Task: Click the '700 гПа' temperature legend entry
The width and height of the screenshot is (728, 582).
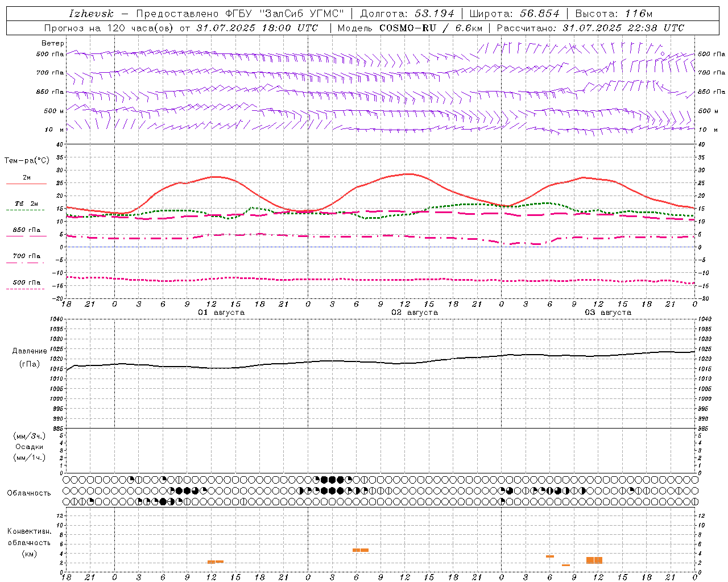Action: tap(26, 256)
